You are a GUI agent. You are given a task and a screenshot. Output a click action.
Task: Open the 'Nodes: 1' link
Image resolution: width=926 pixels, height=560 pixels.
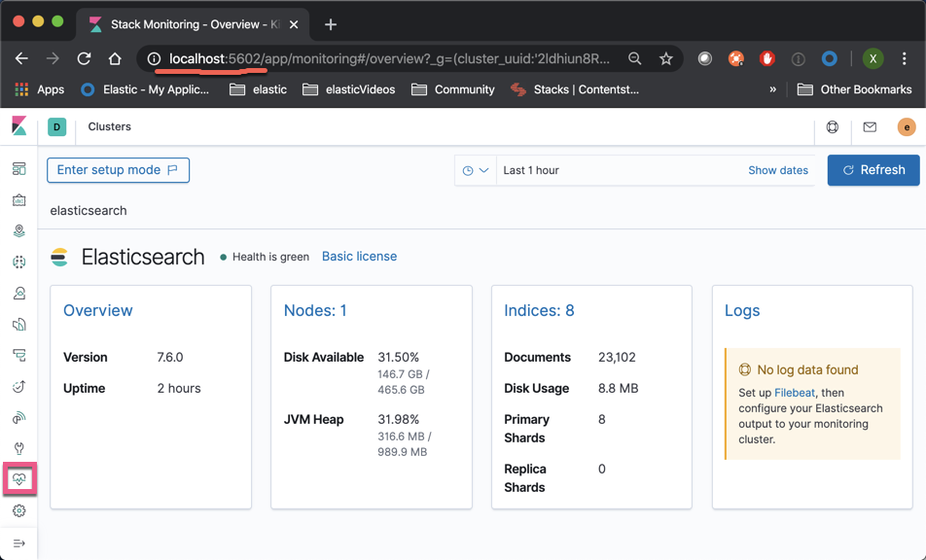pyautogui.click(x=315, y=310)
